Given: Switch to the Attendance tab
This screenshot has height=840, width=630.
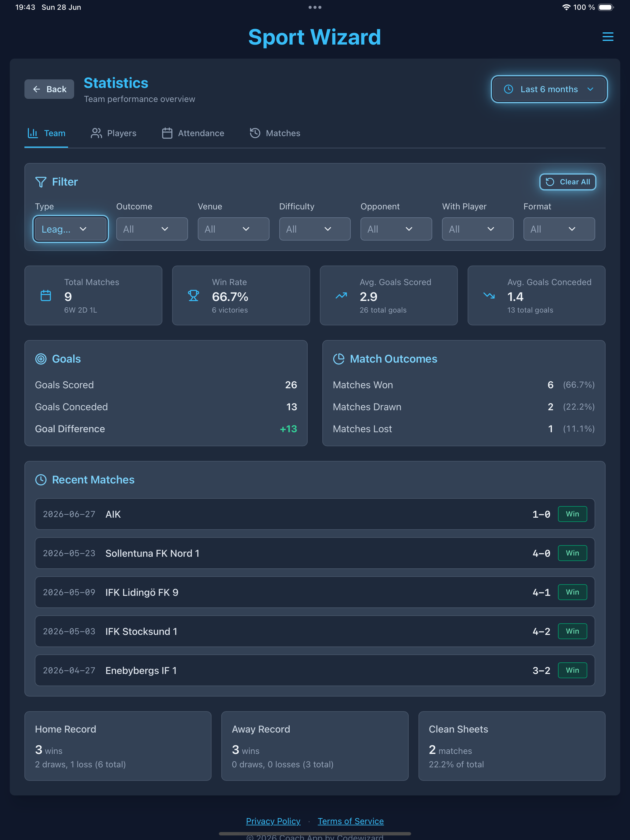Looking at the screenshot, I should tap(193, 133).
